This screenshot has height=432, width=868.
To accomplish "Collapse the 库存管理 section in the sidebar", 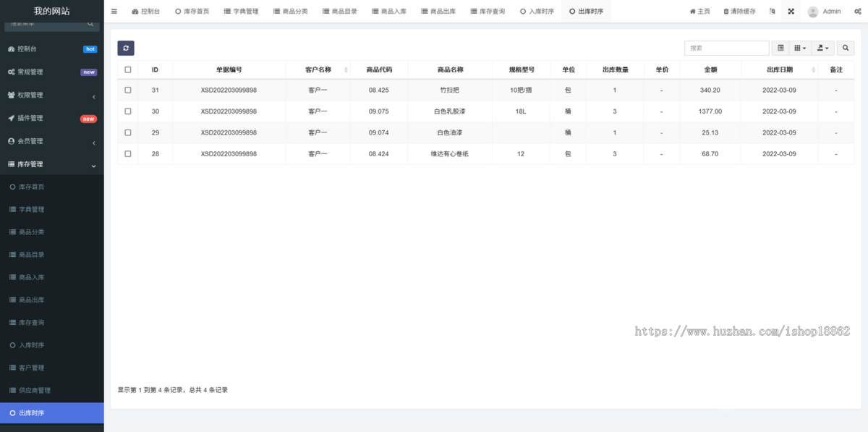I will click(x=51, y=164).
